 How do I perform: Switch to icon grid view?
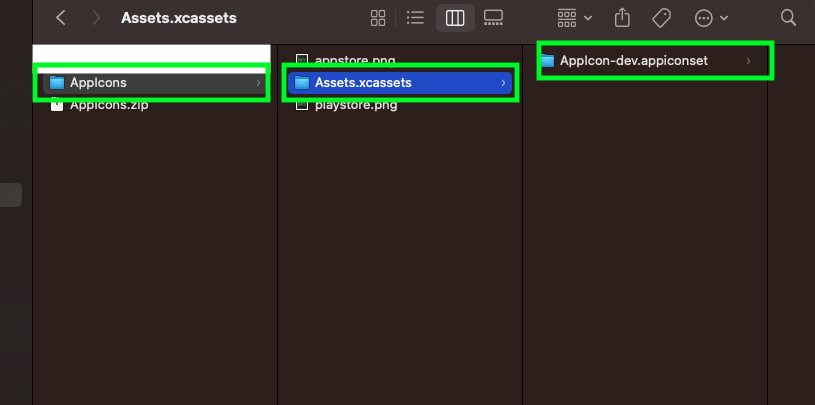378,18
